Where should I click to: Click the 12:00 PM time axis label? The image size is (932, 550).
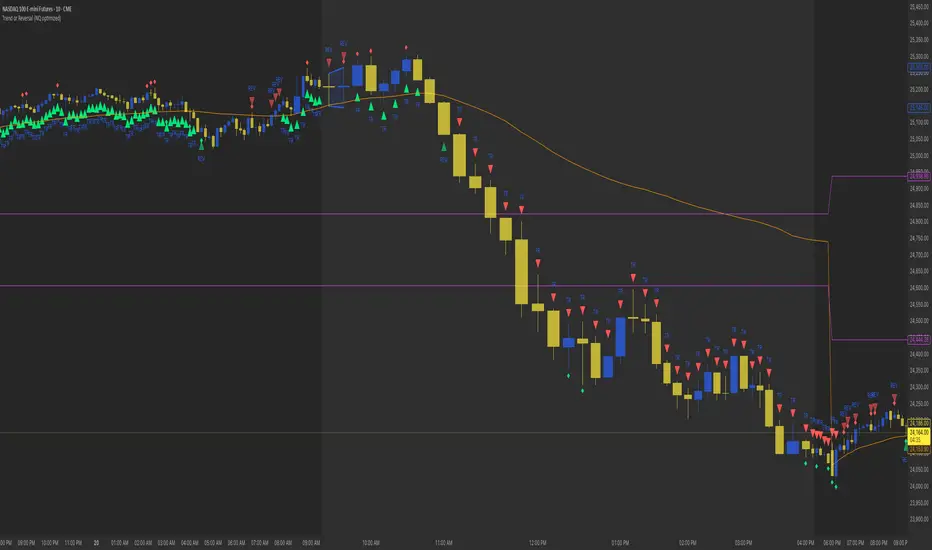pyautogui.click(x=537, y=543)
